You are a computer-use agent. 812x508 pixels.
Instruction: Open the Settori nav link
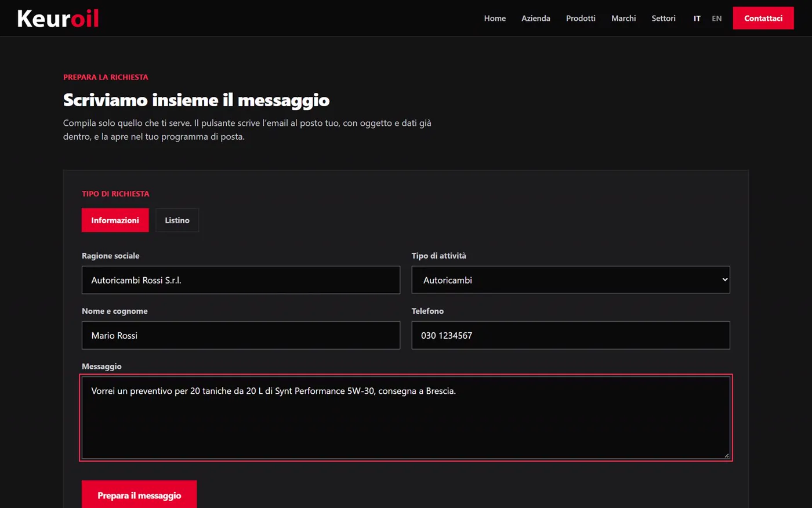point(664,19)
